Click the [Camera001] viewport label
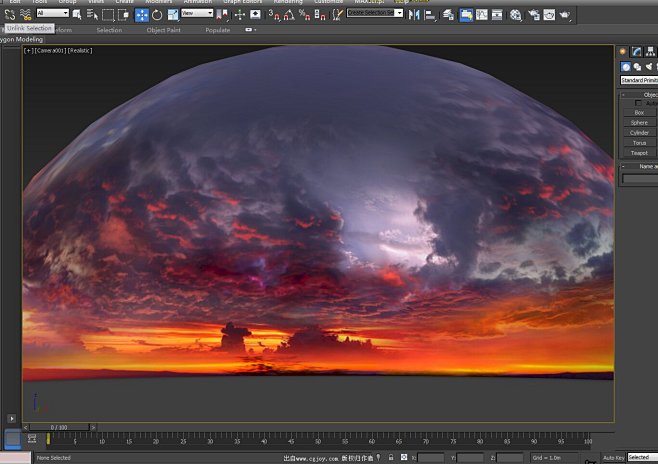 (51, 50)
